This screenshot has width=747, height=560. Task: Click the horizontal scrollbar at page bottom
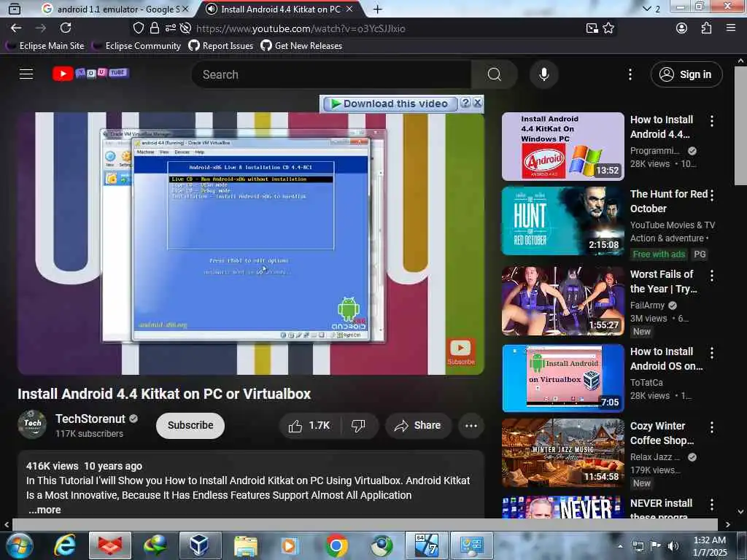click(365, 524)
